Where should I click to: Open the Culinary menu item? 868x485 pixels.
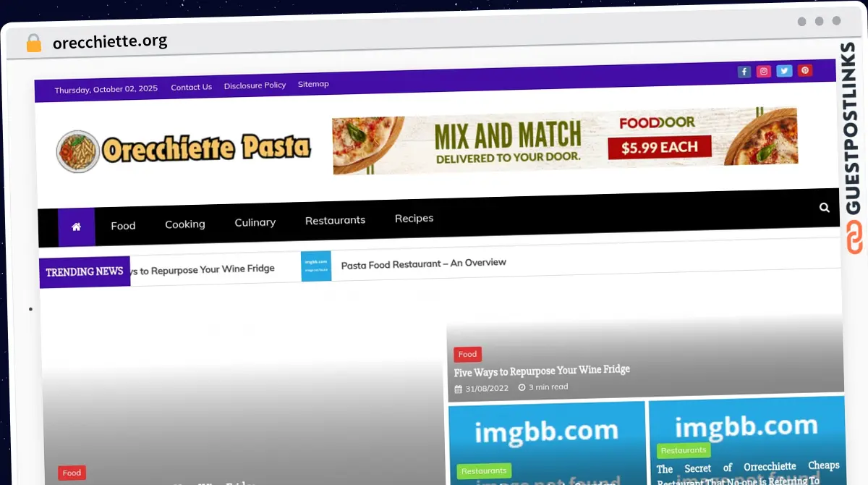pyautogui.click(x=255, y=222)
